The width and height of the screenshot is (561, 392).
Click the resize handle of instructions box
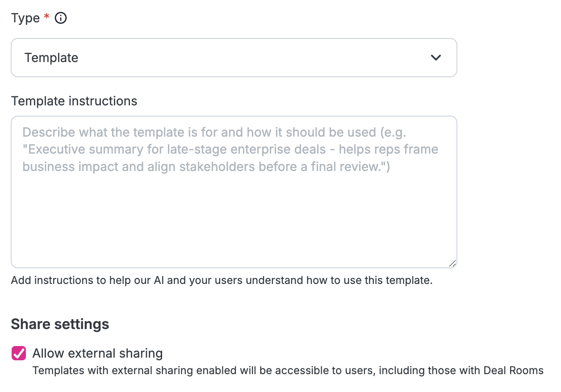[x=452, y=263]
